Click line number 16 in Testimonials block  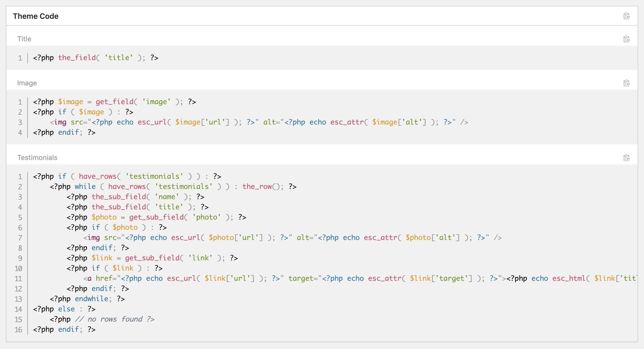pyautogui.click(x=18, y=330)
